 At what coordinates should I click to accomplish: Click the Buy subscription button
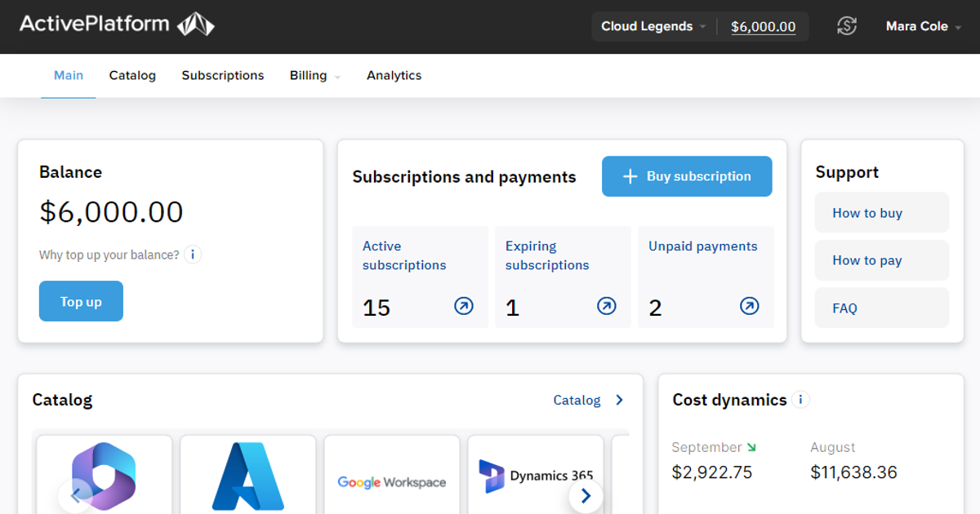[x=686, y=176]
